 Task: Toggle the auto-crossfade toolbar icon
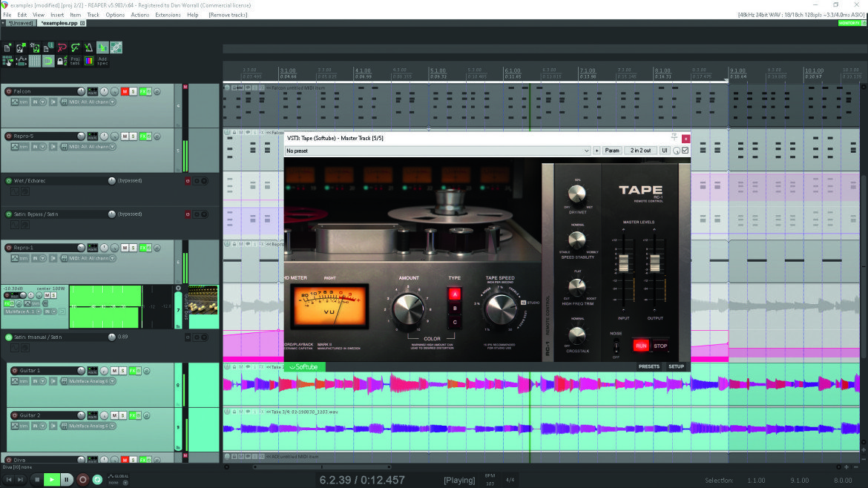(102, 48)
